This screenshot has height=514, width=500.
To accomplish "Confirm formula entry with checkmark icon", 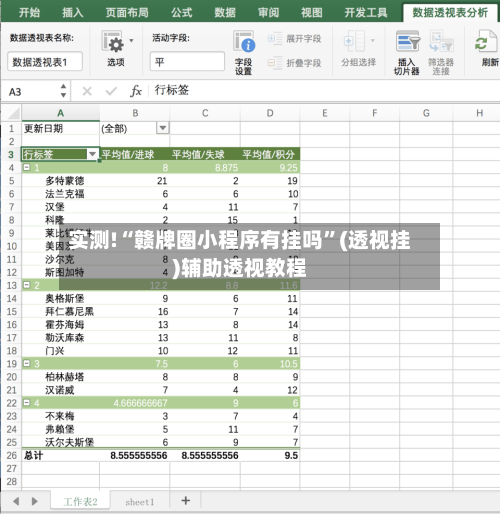I will pos(111,91).
